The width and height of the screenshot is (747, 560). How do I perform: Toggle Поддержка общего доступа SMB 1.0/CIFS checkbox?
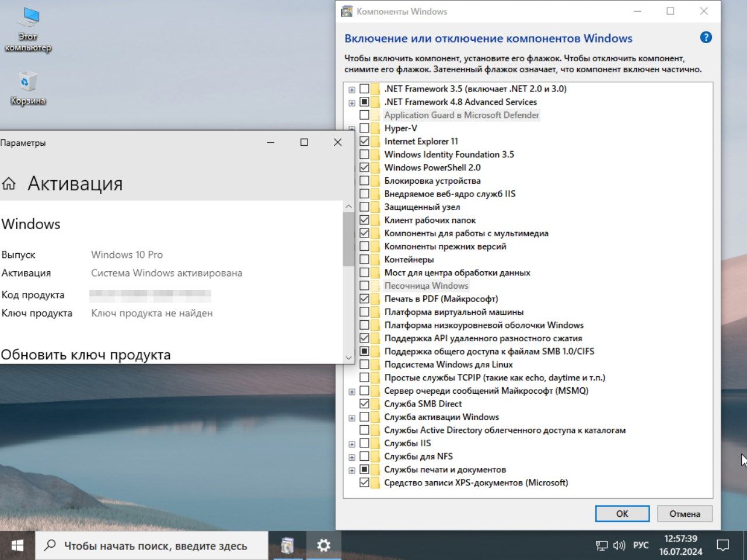point(364,351)
